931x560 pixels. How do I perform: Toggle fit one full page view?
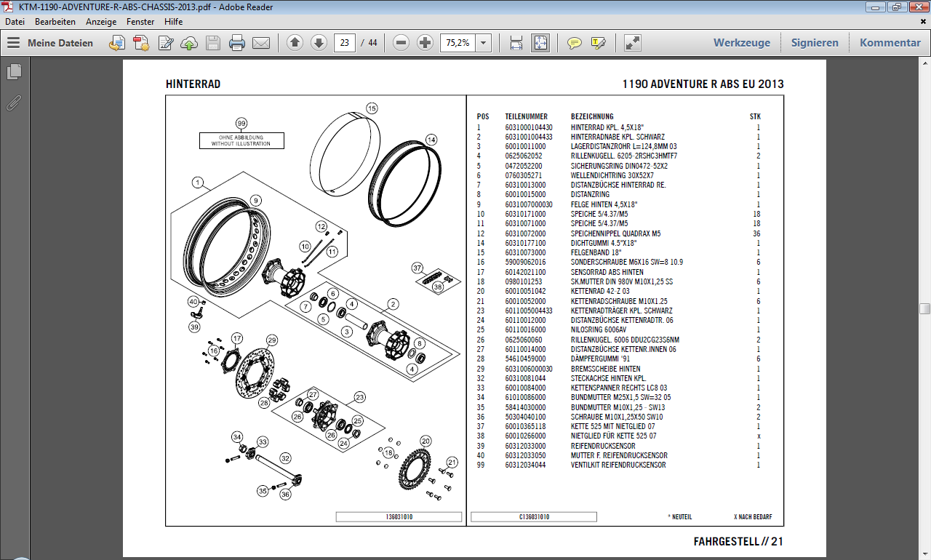(x=540, y=43)
